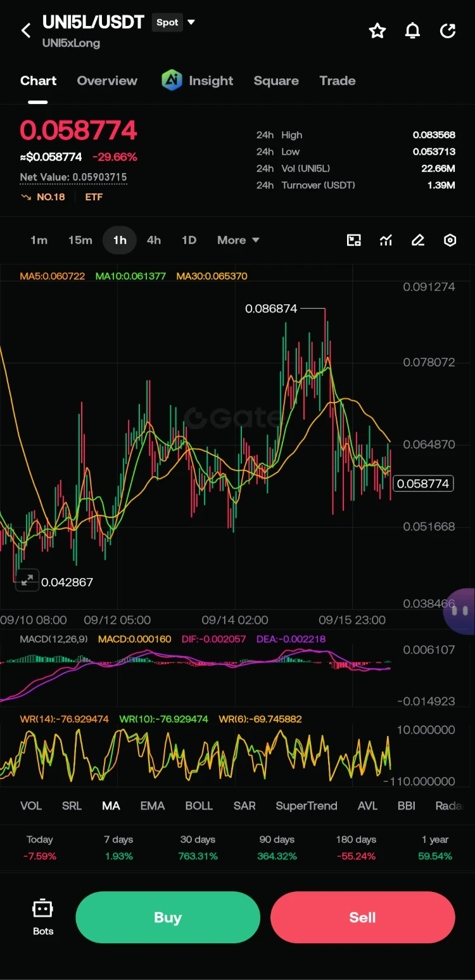Toggle the EMA indicator
The width and height of the screenshot is (475, 980).
[152, 806]
